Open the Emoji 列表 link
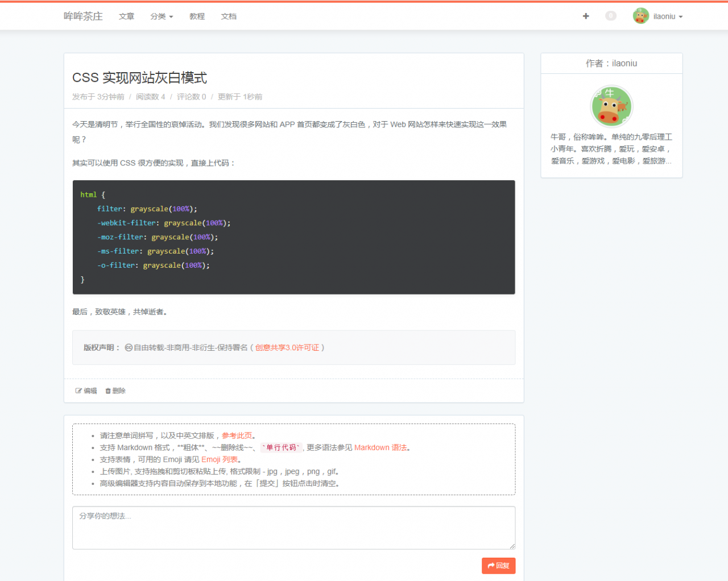The image size is (728, 581). [x=220, y=460]
